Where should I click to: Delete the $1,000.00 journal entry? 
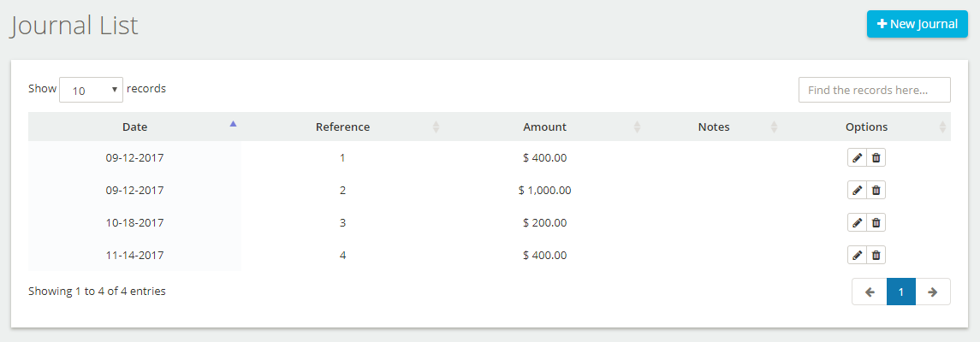pyautogui.click(x=876, y=191)
